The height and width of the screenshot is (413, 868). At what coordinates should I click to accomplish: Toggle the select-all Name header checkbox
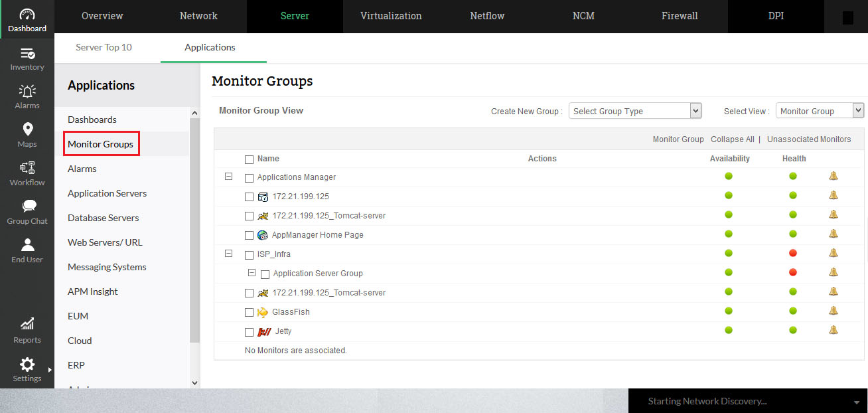tap(250, 159)
